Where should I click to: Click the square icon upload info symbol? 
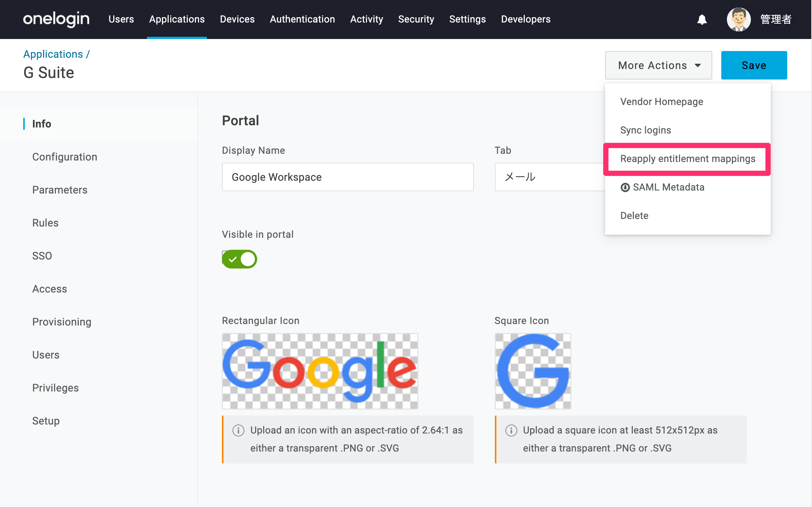coord(511,430)
